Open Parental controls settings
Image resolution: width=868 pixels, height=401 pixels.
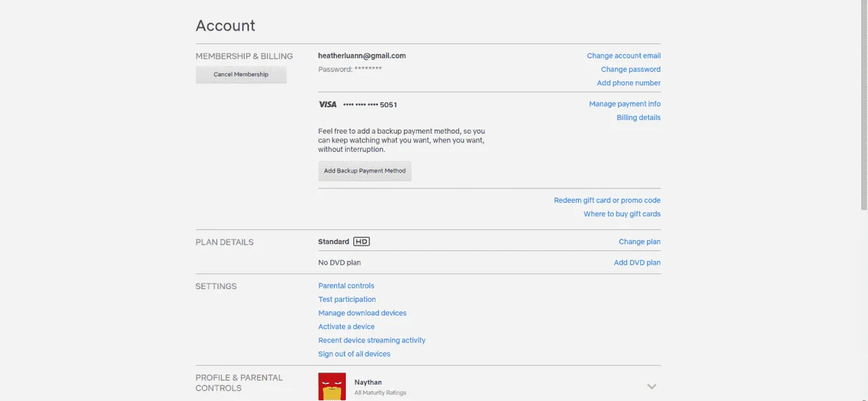346,286
